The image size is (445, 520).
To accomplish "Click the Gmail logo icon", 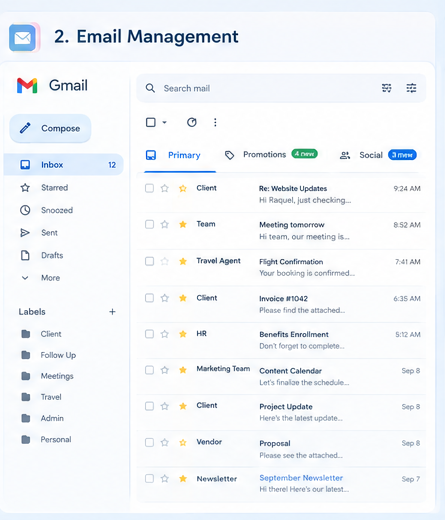I will click(x=27, y=86).
